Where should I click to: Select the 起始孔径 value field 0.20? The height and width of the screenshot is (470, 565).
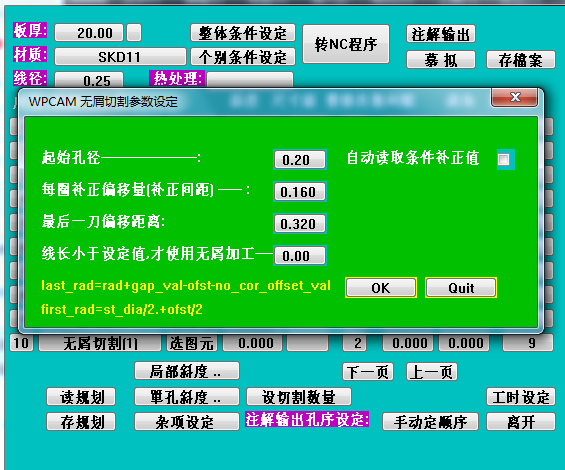[x=300, y=159]
